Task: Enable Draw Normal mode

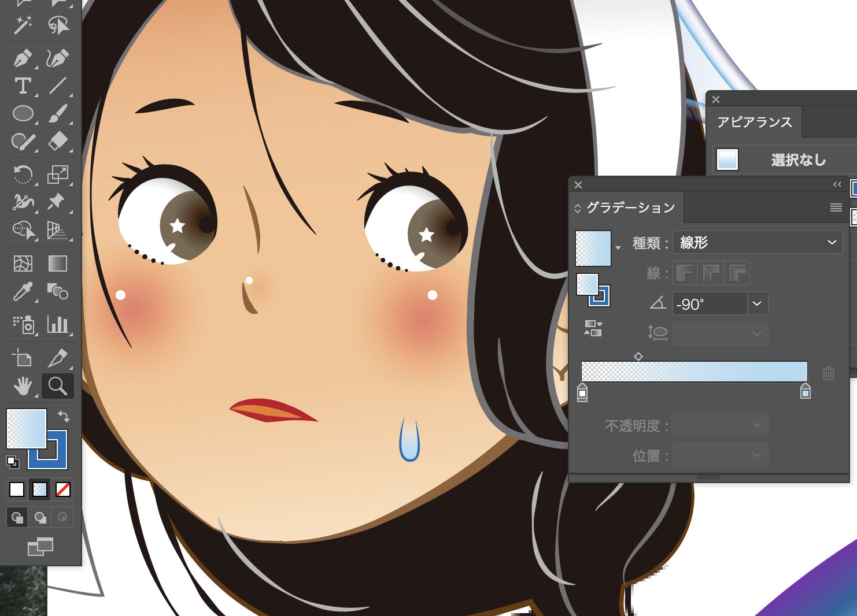Action: [17, 517]
